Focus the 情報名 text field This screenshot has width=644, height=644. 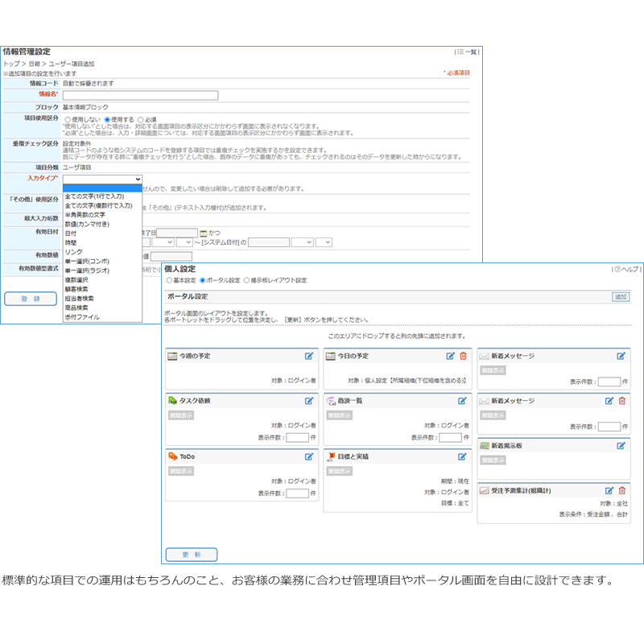pos(140,95)
